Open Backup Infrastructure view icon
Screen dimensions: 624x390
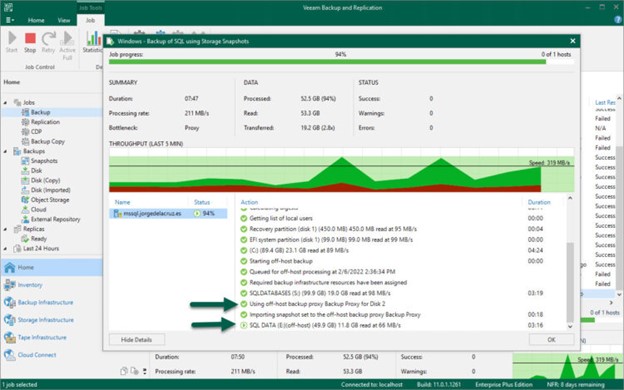[x=10, y=302]
